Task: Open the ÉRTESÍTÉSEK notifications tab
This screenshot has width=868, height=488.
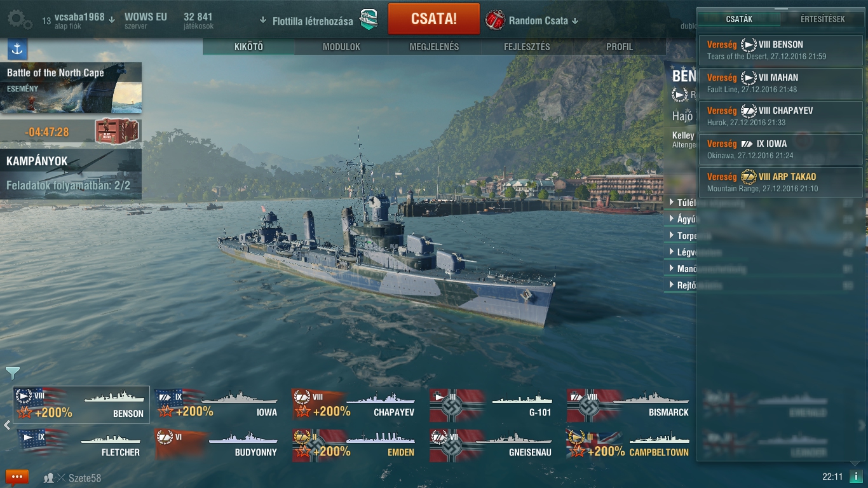Action: pyautogui.click(x=822, y=19)
